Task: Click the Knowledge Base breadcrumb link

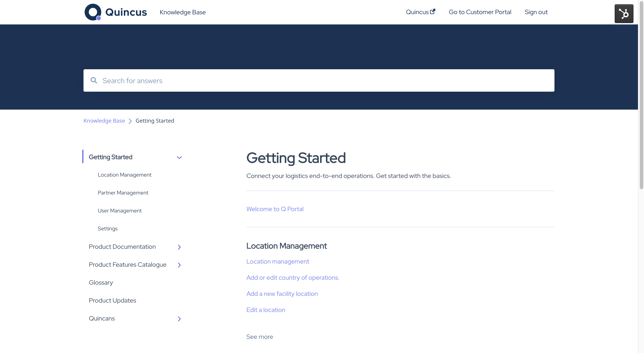Action: 104,121
